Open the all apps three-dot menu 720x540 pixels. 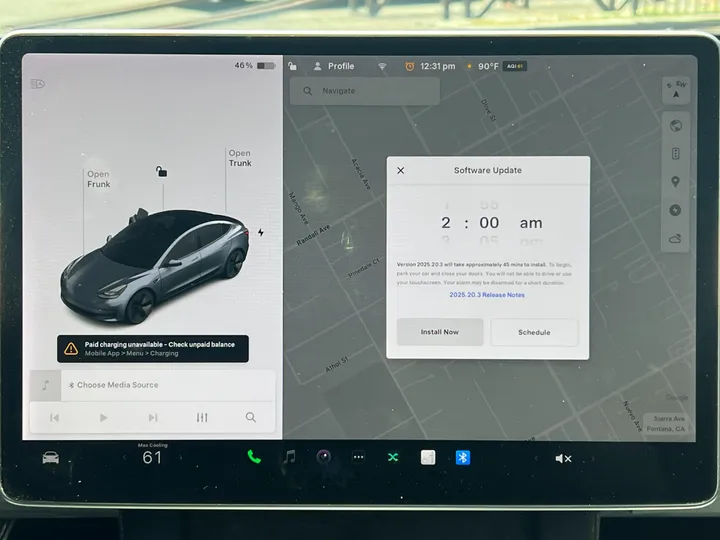[x=359, y=457]
